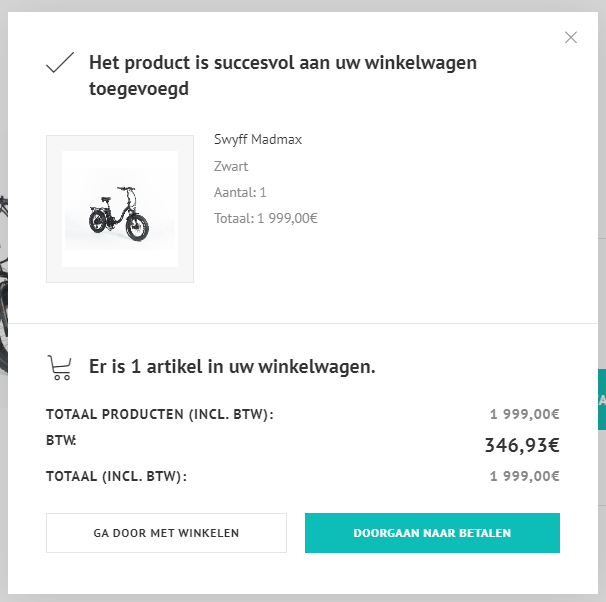Click the Zwart color label
This screenshot has height=602, width=606.
(x=231, y=166)
